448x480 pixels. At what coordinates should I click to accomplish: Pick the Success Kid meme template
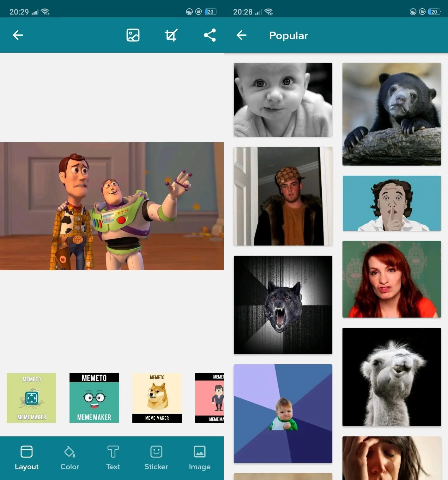click(283, 414)
